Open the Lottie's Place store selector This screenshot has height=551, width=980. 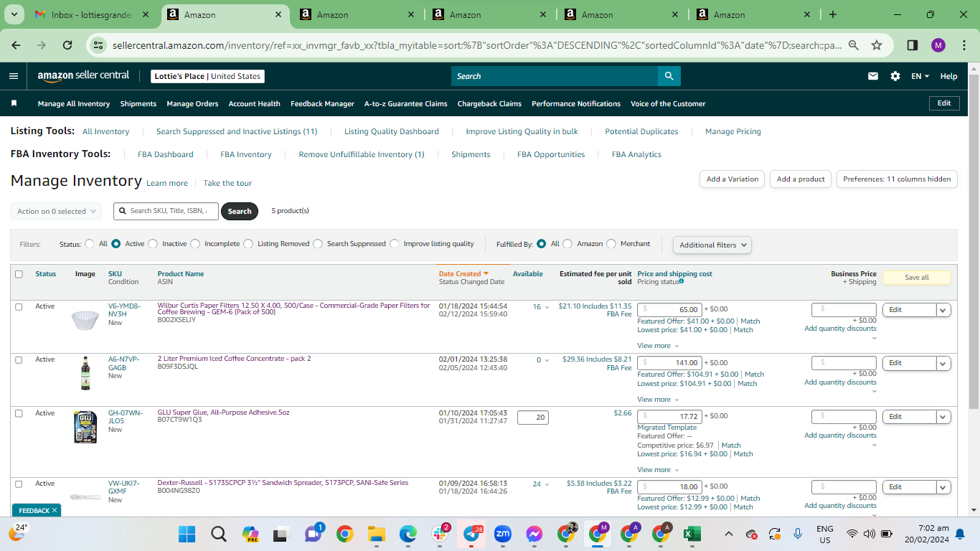pyautogui.click(x=208, y=76)
